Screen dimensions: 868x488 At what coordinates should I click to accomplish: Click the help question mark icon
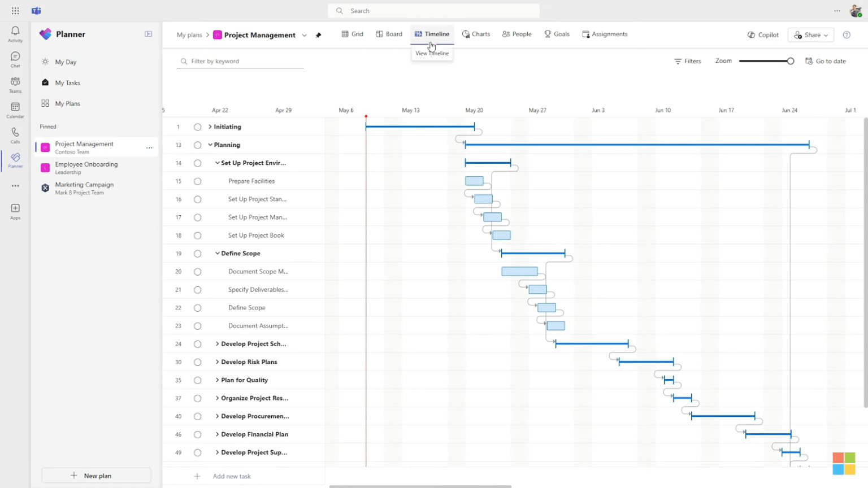847,34
